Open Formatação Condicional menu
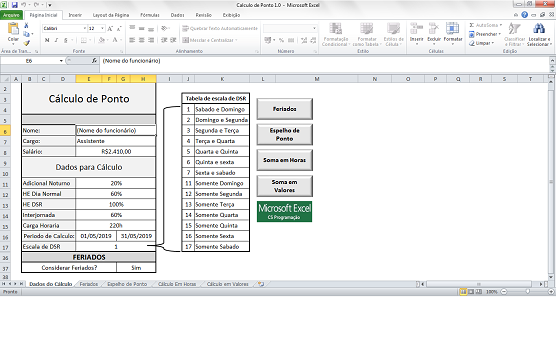 (x=335, y=34)
